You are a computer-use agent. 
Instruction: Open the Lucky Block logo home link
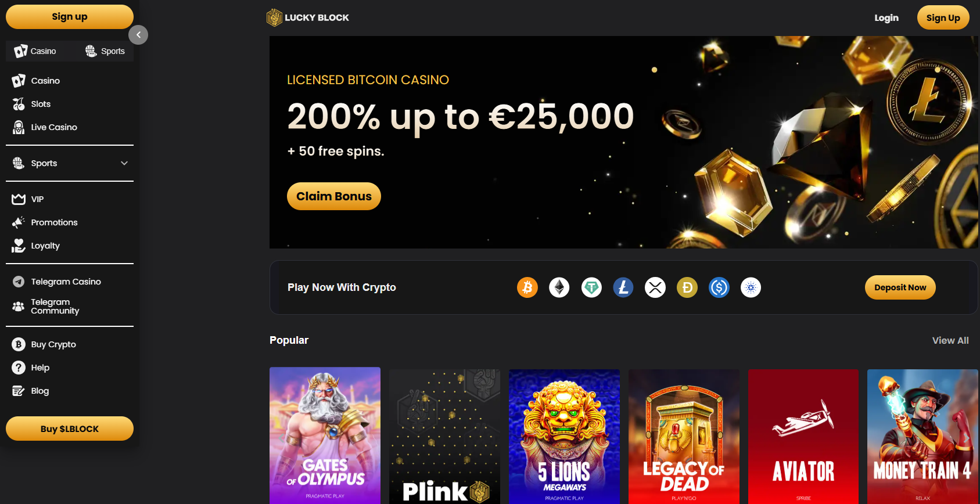(x=308, y=17)
